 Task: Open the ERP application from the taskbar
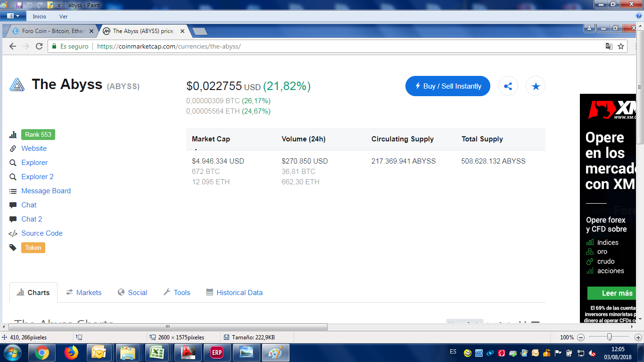click(x=216, y=353)
